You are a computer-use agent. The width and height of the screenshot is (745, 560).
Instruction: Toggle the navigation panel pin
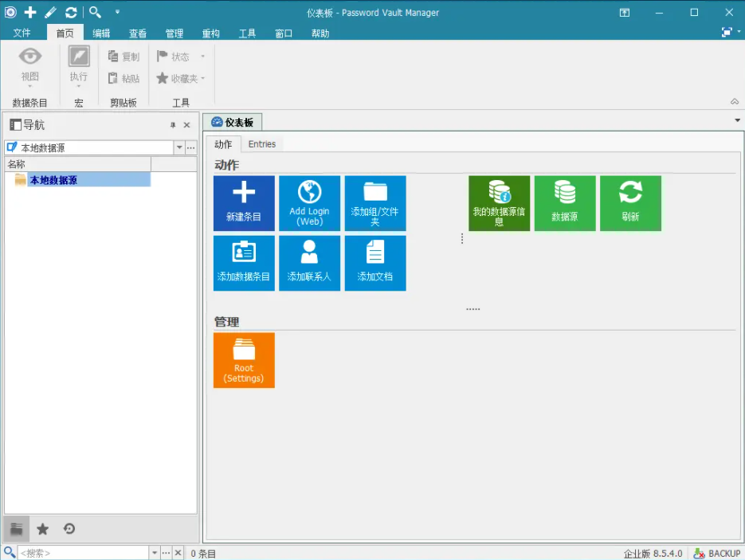(173, 125)
